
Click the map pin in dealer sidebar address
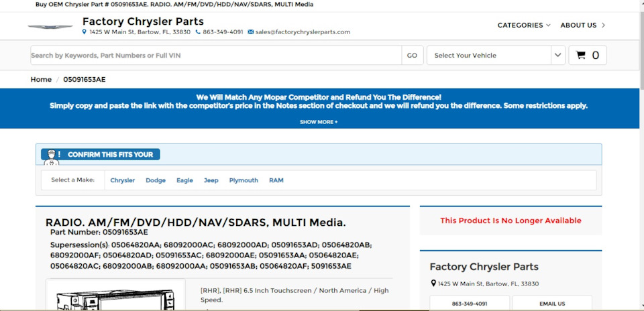point(433,284)
